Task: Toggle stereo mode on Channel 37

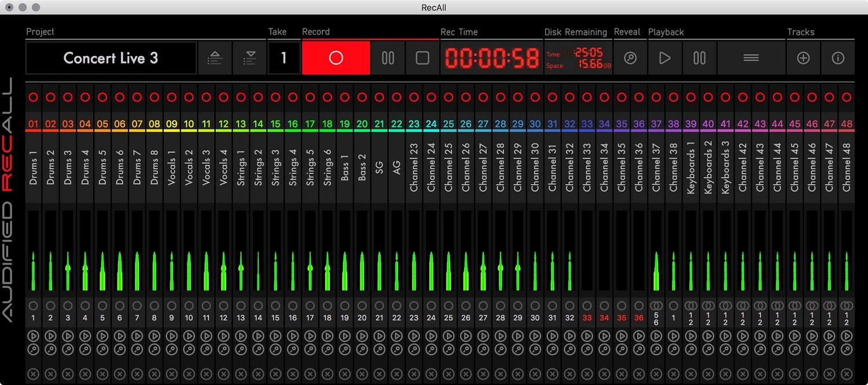Action: tap(656, 306)
